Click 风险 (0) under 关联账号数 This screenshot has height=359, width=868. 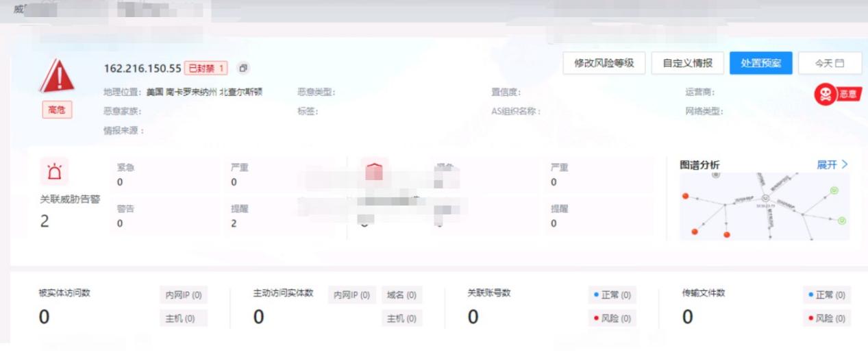click(612, 319)
